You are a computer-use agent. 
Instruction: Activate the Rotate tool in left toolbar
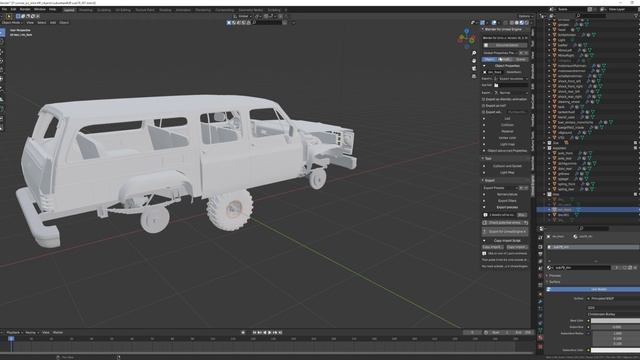tap(2, 61)
